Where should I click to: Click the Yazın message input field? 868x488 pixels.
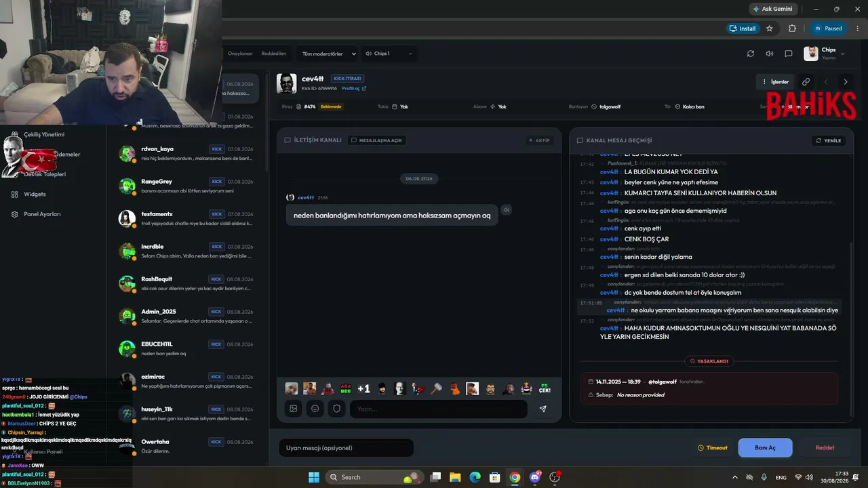tap(438, 409)
